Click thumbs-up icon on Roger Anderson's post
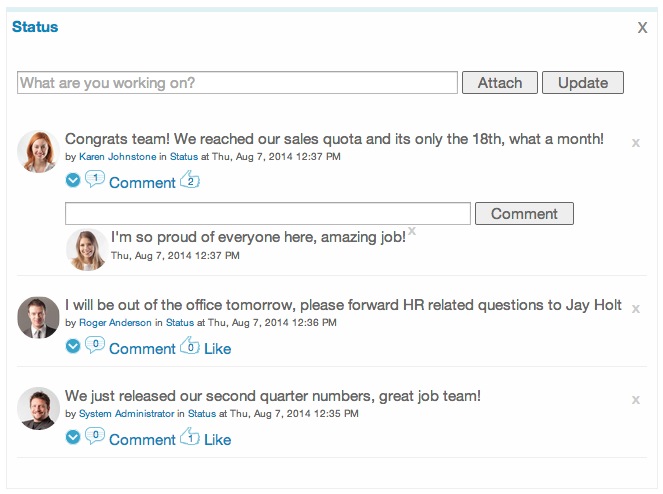663x494 pixels. [x=190, y=345]
